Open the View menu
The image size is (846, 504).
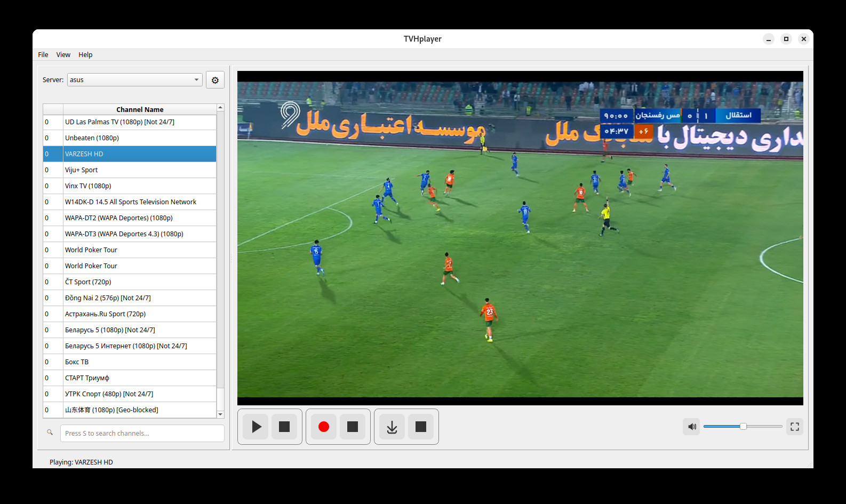(63, 55)
